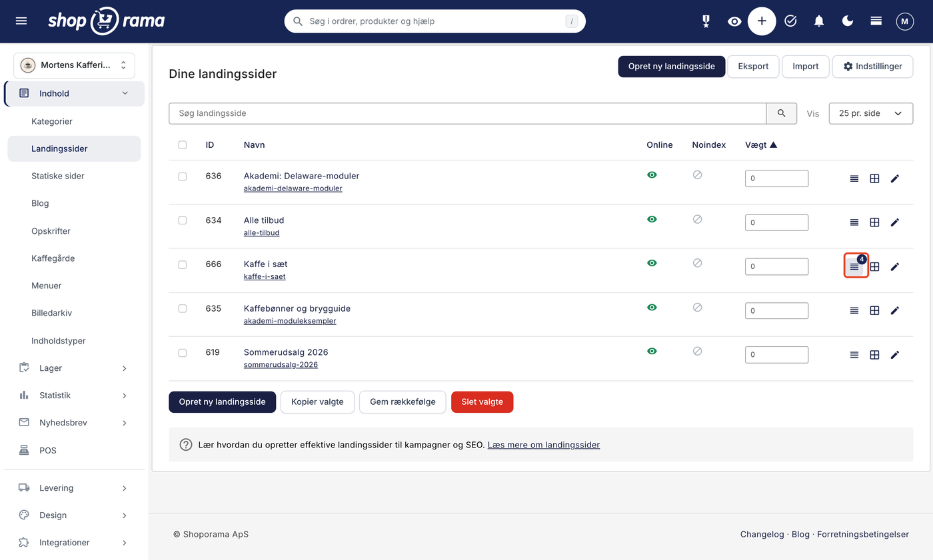Click Vægt field for Alle tilbud row
The height and width of the screenshot is (560, 933).
[776, 222]
